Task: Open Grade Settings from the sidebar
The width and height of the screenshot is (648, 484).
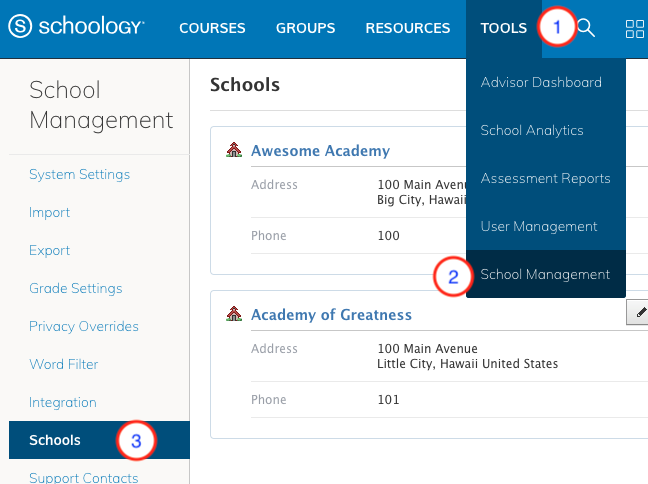Action: click(x=75, y=288)
